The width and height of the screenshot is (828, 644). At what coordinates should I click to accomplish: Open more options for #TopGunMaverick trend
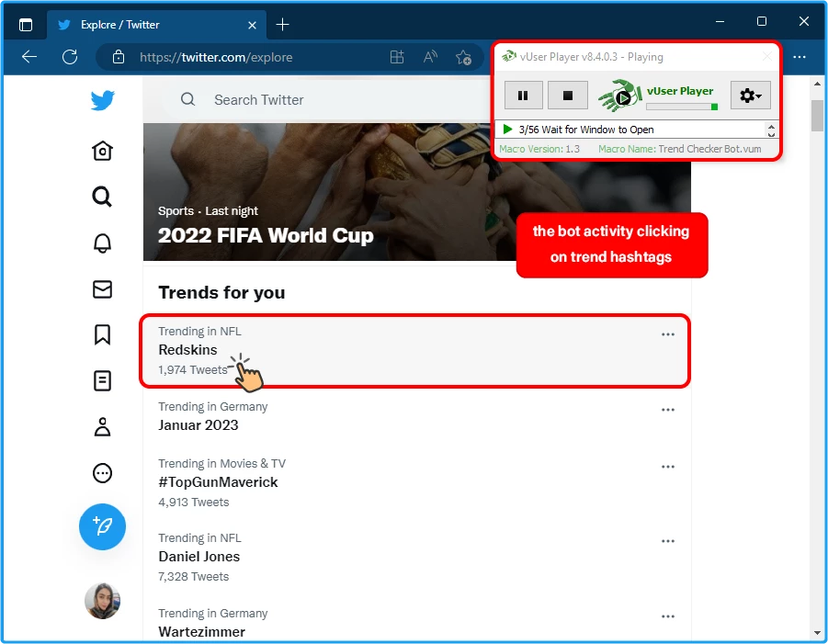[668, 467]
